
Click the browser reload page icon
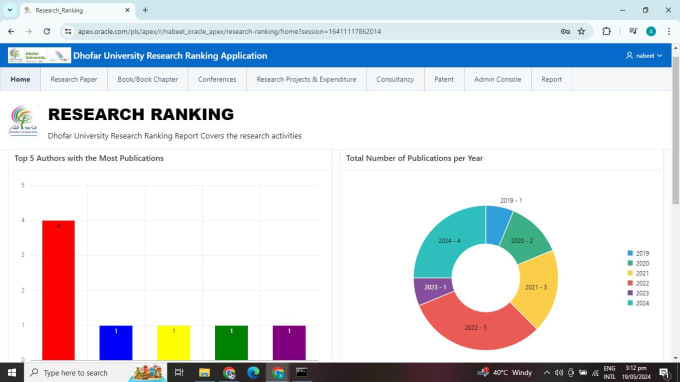pos(47,31)
